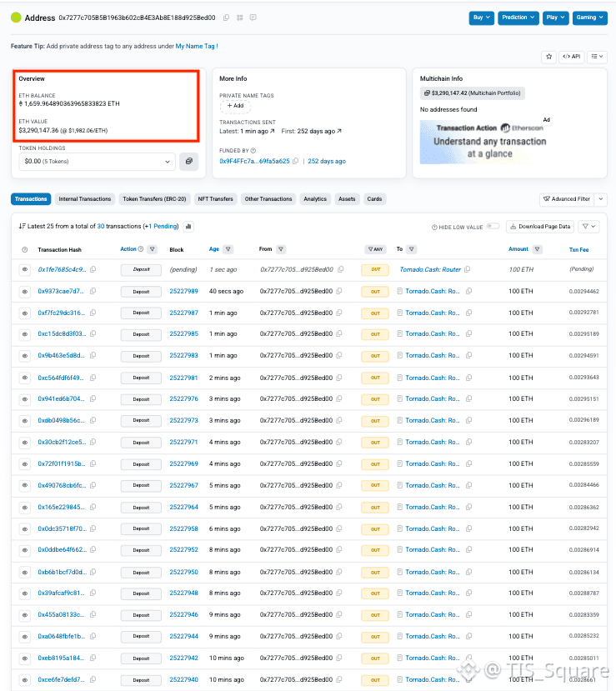Open transaction 0x0ddbe64f662
Image resolution: width=616 pixels, height=691 pixels.
point(61,549)
